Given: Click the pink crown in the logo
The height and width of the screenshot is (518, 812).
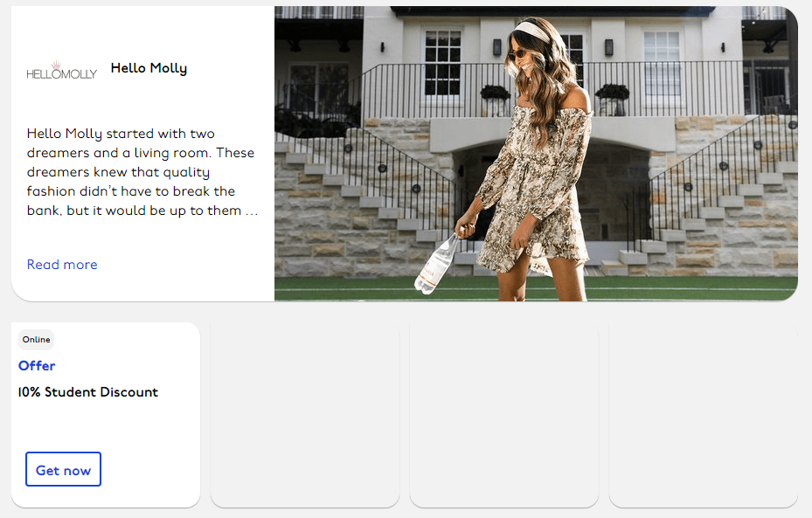Looking at the screenshot, I should tap(56, 65).
